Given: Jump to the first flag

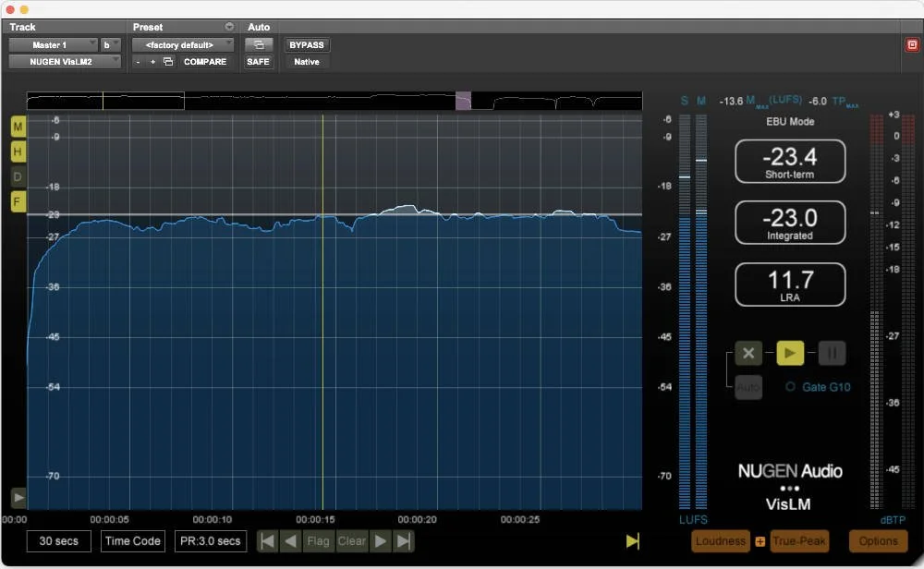Looking at the screenshot, I should pos(267,540).
